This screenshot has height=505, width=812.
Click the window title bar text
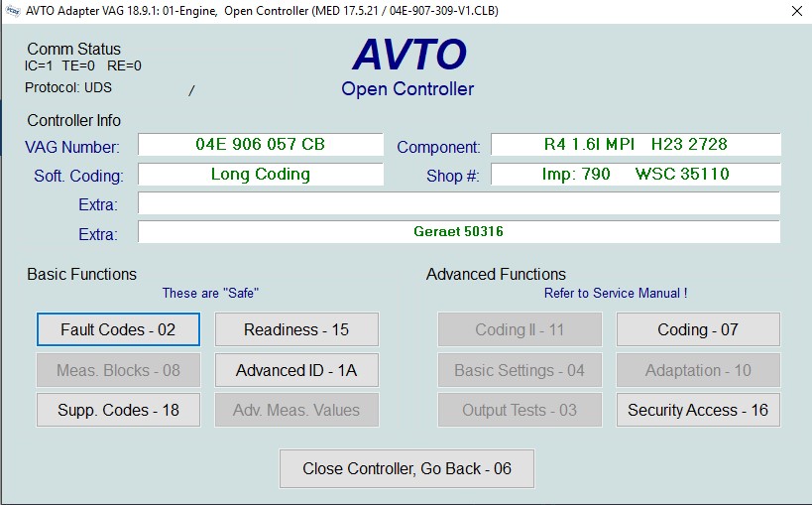(x=262, y=11)
